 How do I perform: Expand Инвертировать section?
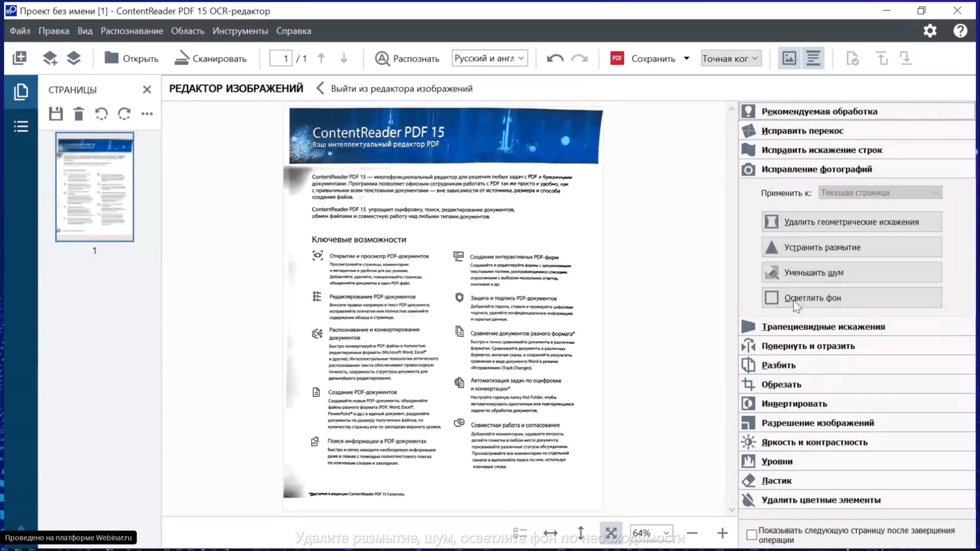(857, 403)
